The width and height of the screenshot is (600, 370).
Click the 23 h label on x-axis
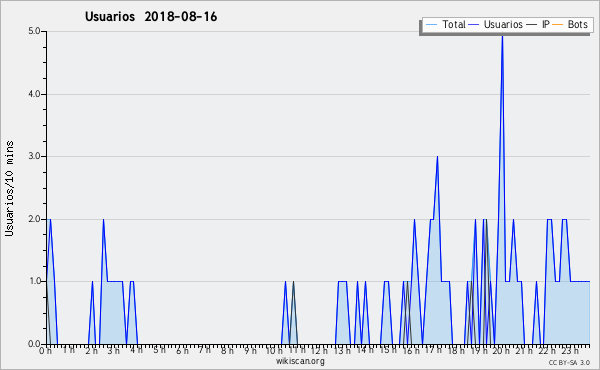pyautogui.click(x=570, y=350)
